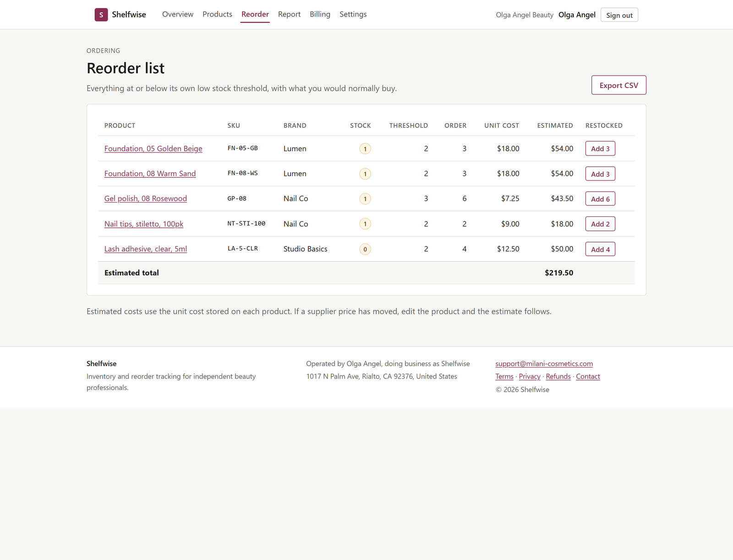Add 2 restock for Nail tips
Image resolution: width=733 pixels, height=560 pixels.
click(x=600, y=224)
